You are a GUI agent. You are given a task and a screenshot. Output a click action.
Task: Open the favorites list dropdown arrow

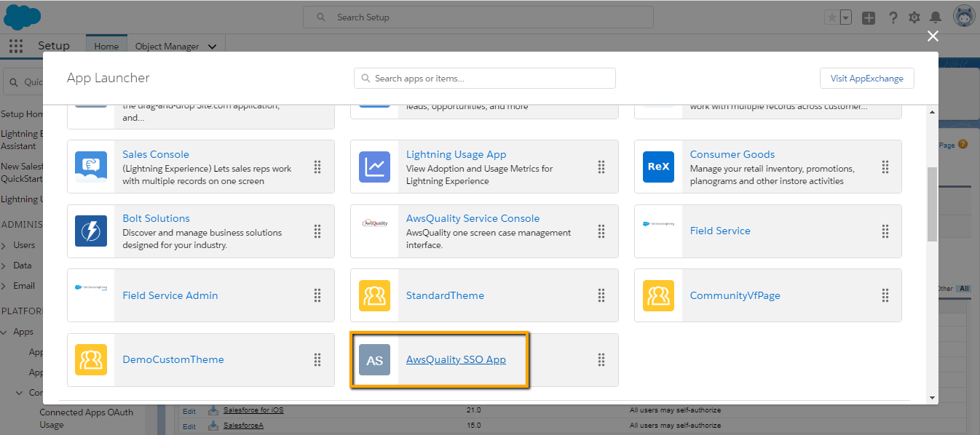pos(845,17)
